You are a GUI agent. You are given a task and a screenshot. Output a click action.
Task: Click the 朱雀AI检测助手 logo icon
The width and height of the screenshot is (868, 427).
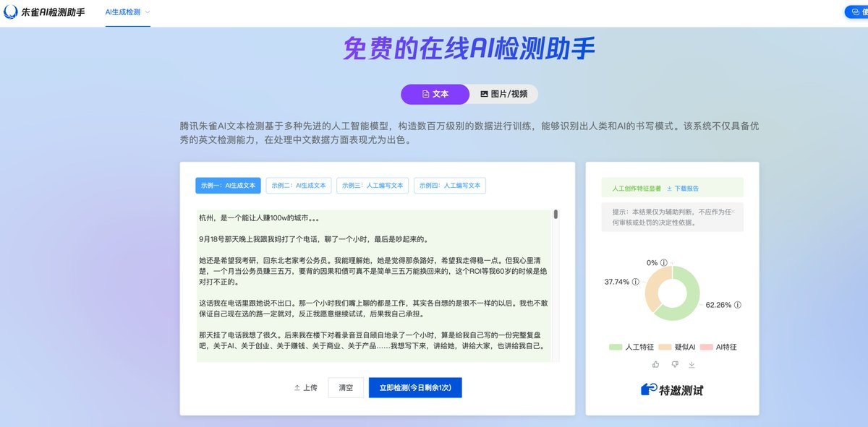point(11,12)
